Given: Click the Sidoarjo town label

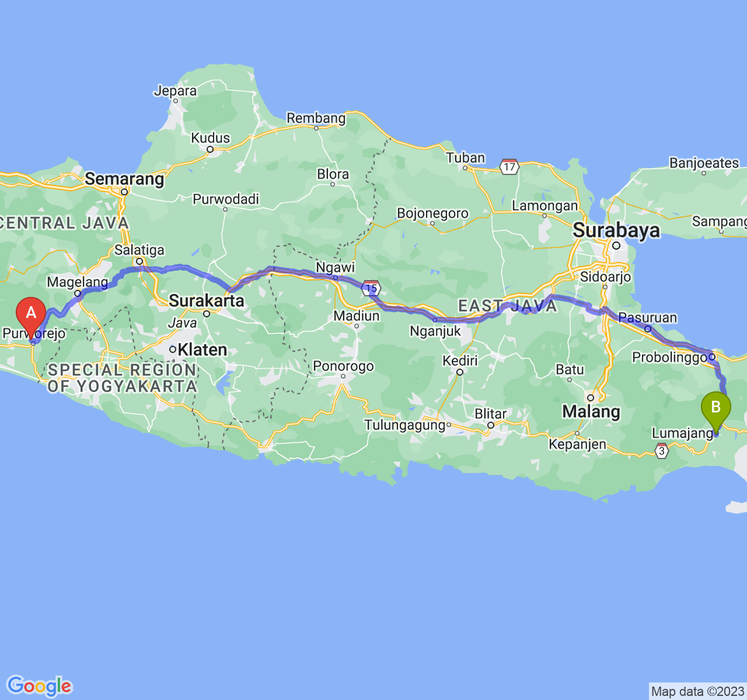Looking at the screenshot, I should (x=606, y=277).
